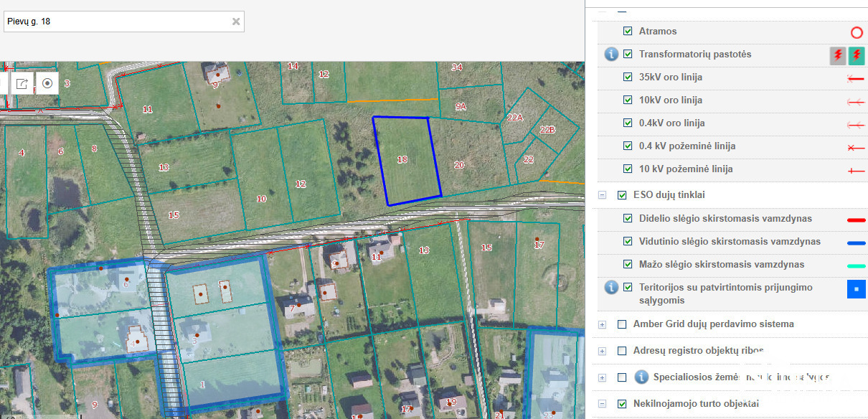868x419 pixels.
Task: Open info icon for Specialiosios žemės layer
Action: (x=642, y=377)
